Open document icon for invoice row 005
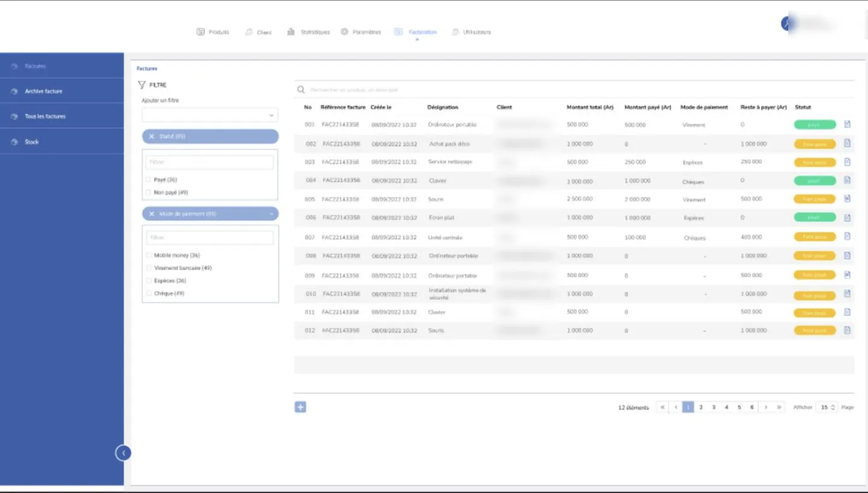The image size is (868, 493). (847, 198)
